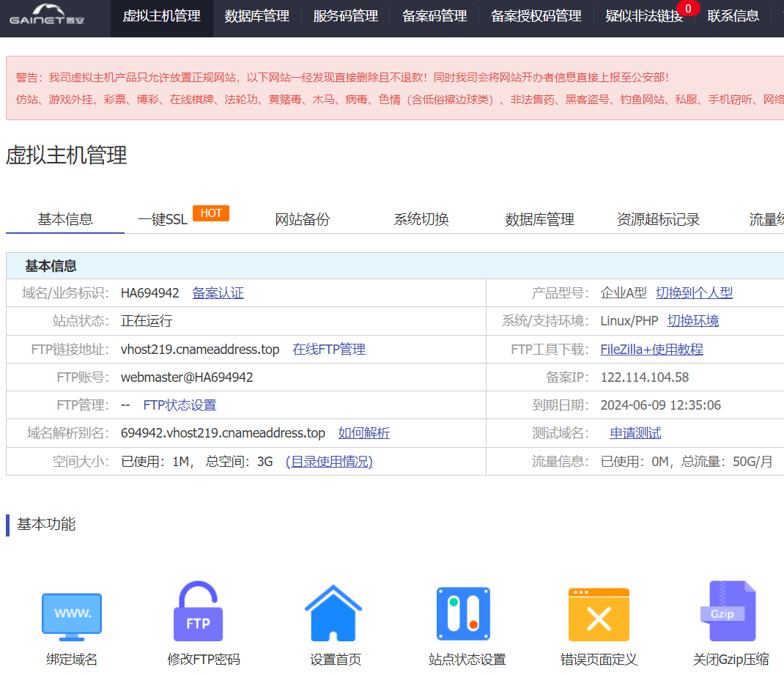
Task: Click the 备案认证 link
Action: [218, 293]
